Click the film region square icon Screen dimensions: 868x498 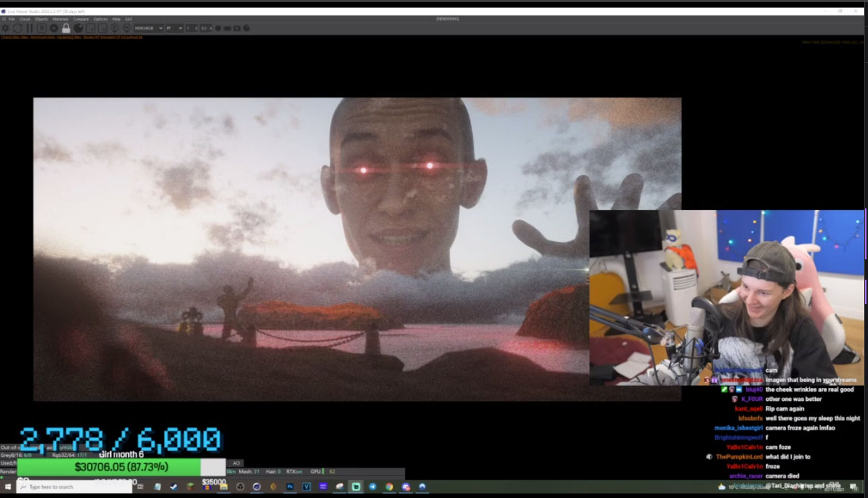pos(103,28)
